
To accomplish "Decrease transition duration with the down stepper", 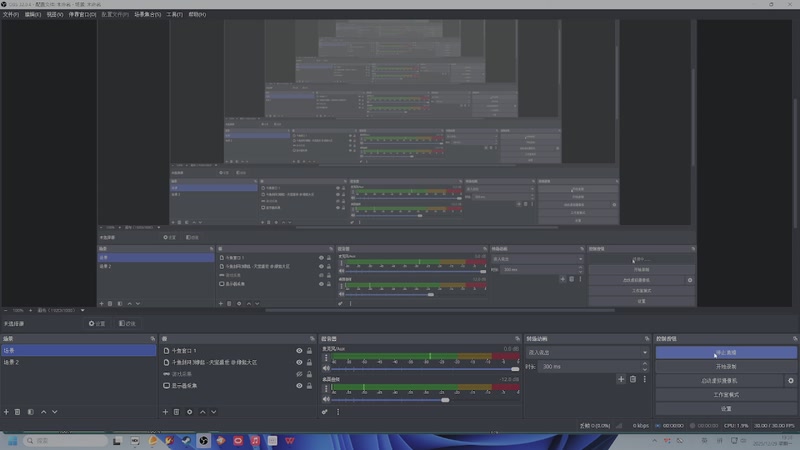I will (x=645, y=369).
